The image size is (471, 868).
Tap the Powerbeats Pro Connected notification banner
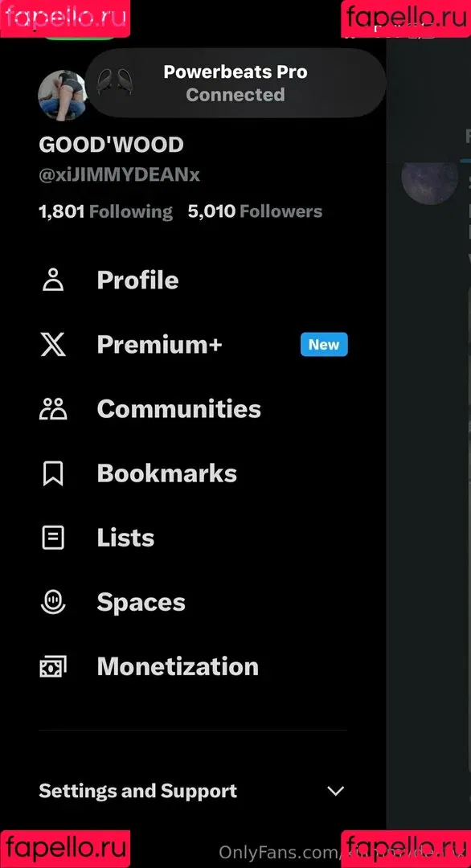(235, 83)
